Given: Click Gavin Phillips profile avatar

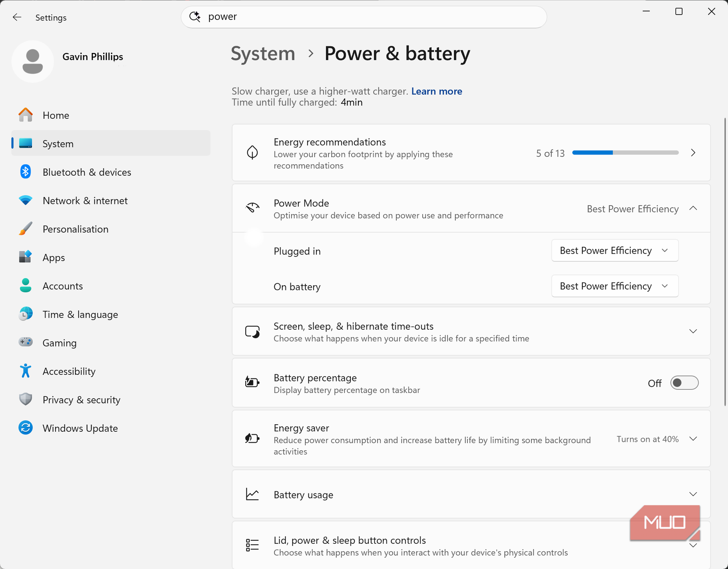Looking at the screenshot, I should point(33,61).
